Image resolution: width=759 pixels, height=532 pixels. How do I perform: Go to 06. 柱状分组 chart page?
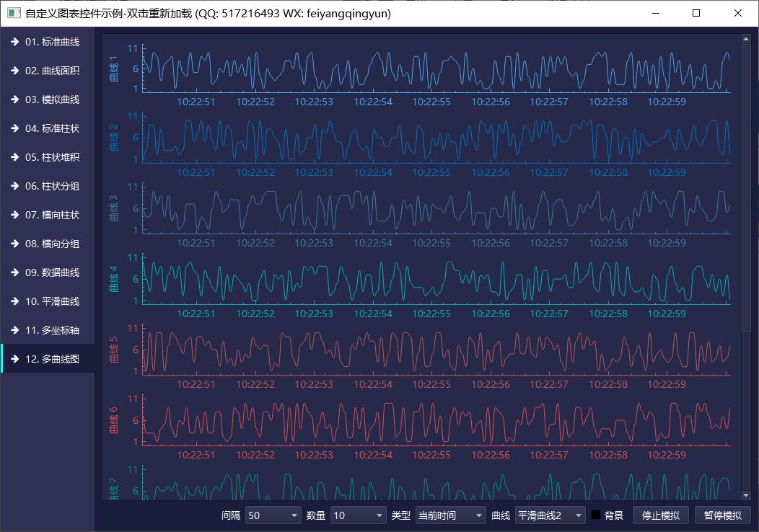pyautogui.click(x=52, y=186)
